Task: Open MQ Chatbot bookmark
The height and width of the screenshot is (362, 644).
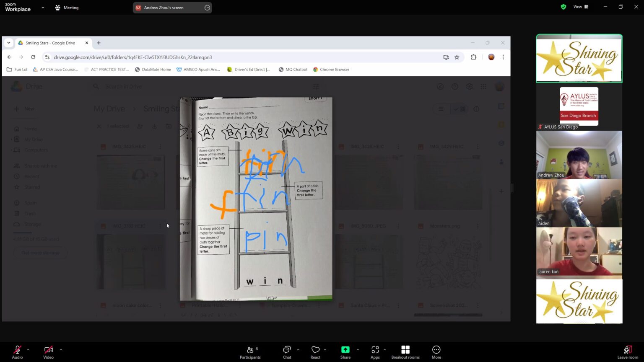Action: coord(293,70)
